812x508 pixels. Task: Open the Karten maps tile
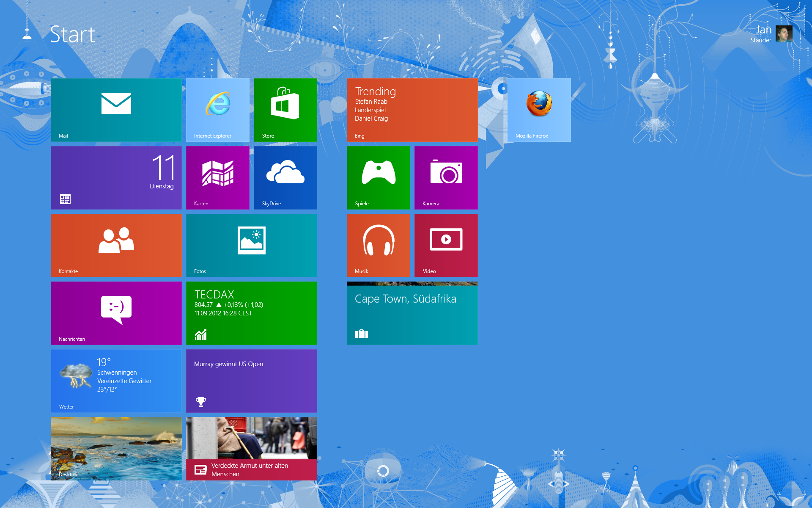pyautogui.click(x=217, y=177)
